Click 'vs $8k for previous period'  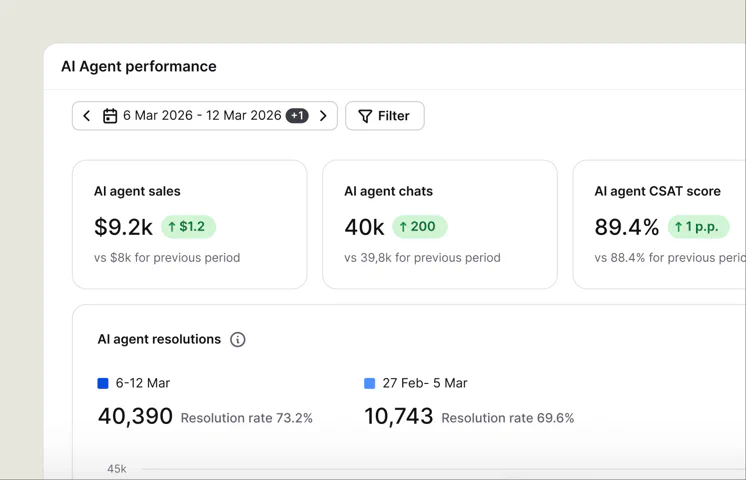(x=167, y=258)
